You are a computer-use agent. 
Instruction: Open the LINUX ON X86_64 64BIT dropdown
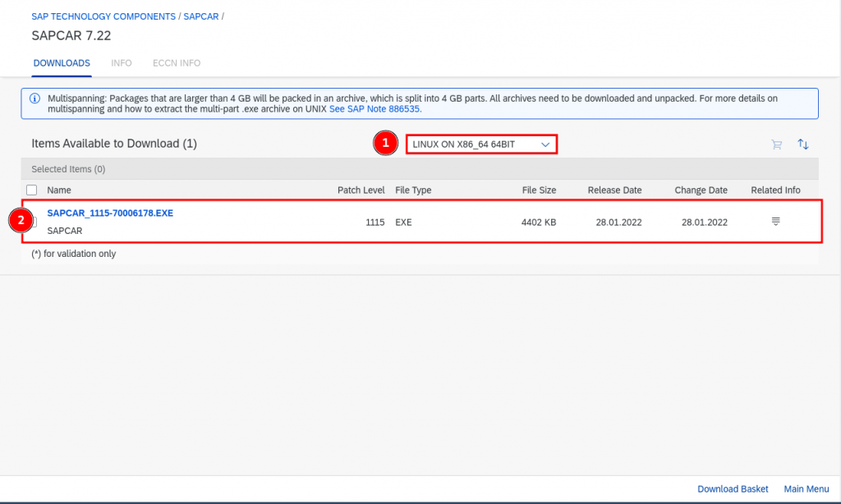[x=481, y=144]
